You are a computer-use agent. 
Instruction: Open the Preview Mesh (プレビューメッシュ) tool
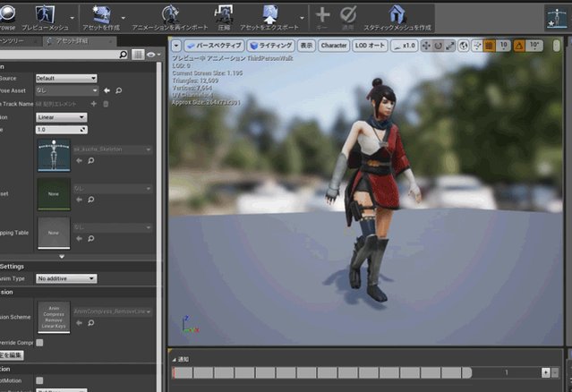(46, 17)
